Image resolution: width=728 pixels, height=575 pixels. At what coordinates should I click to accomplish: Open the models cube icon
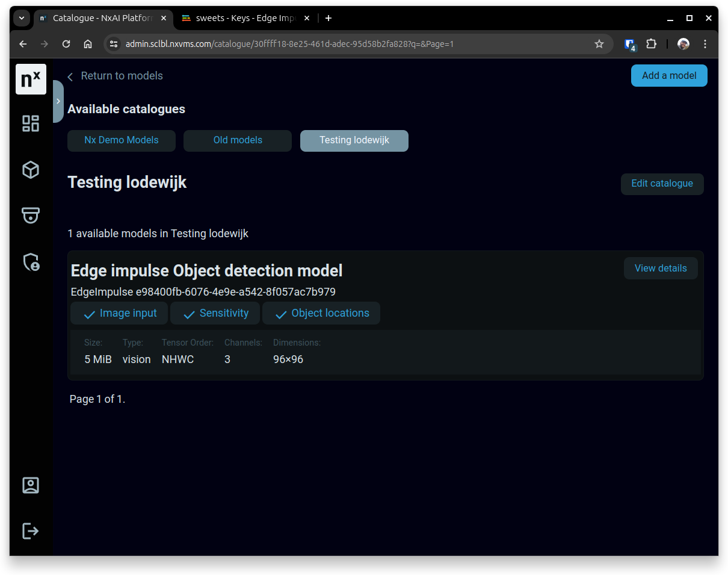click(x=31, y=170)
